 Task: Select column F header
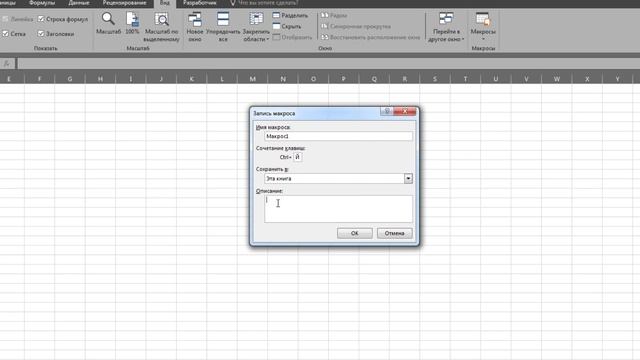pyautogui.click(x=40, y=79)
